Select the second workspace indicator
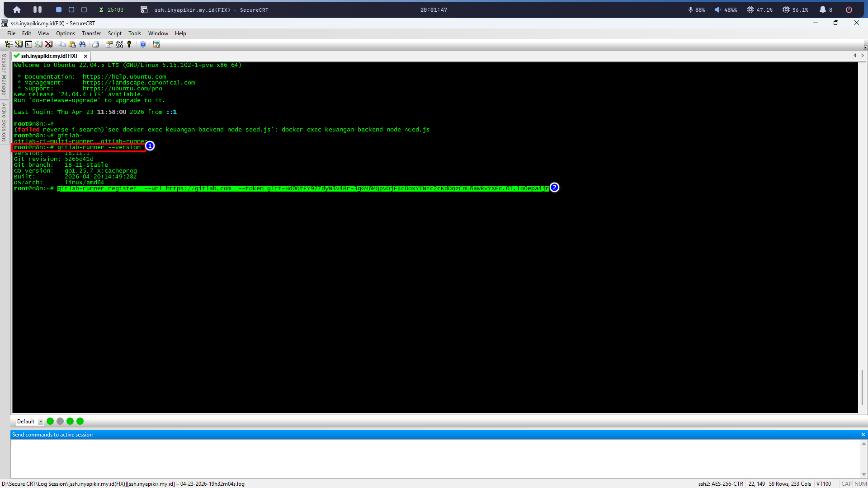Viewport: 868px width, 488px height. 71,9
